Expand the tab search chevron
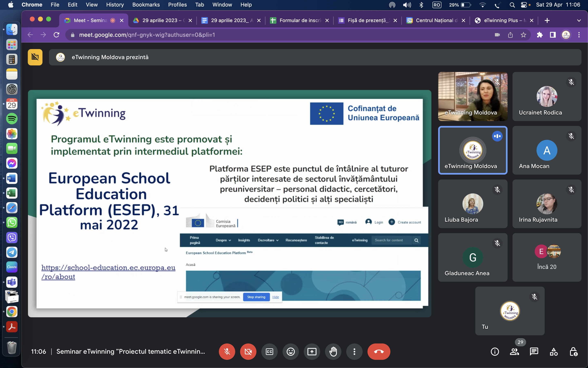Screen dimensions: 588x368 (579, 20)
